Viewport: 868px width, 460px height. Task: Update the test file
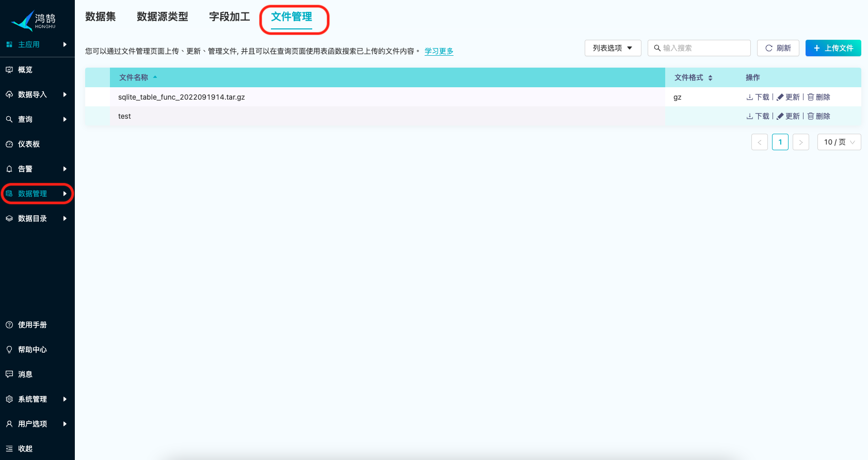click(788, 116)
